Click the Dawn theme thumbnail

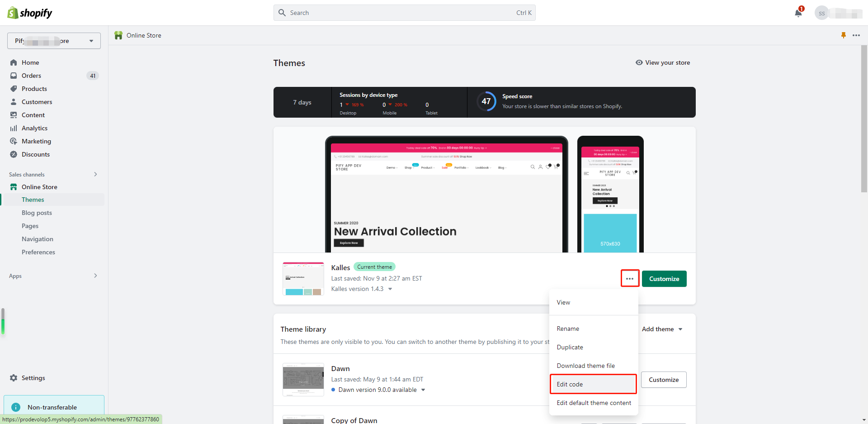point(303,380)
